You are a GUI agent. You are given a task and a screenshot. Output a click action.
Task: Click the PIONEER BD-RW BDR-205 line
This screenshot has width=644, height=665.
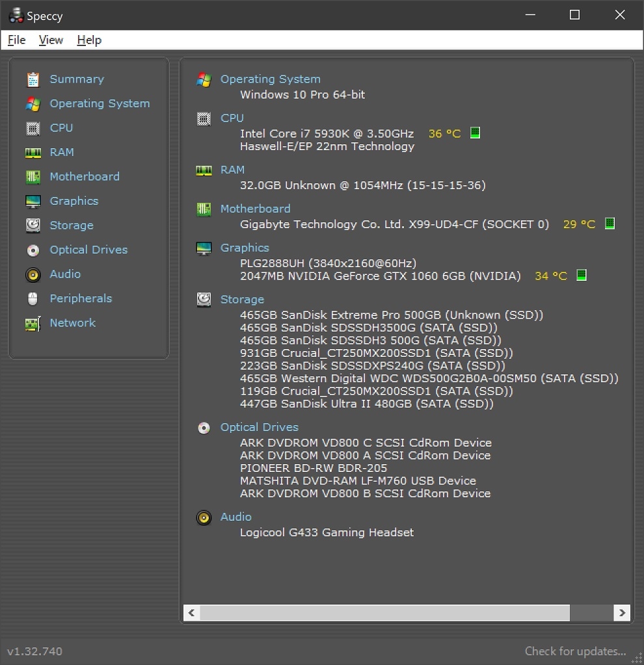314,468
